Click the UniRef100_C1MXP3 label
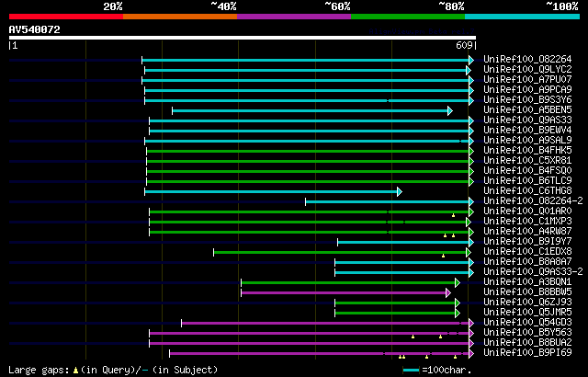 point(527,222)
